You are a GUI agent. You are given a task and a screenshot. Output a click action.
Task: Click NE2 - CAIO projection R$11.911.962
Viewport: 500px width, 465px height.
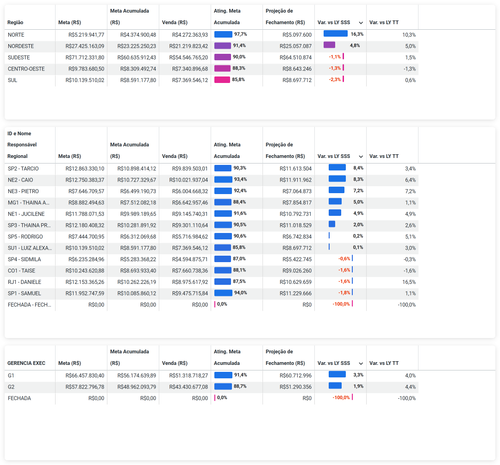(x=296, y=180)
